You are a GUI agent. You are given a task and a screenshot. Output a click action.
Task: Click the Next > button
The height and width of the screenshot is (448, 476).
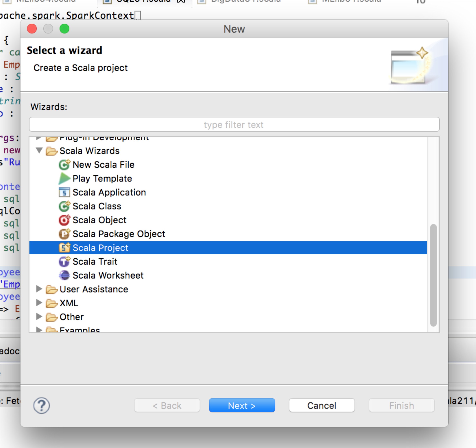coord(242,405)
